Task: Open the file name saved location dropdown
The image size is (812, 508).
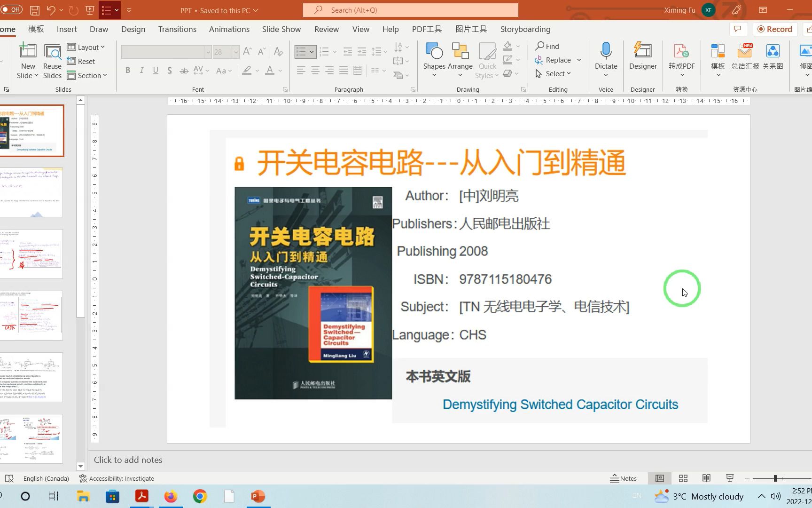Action: click(256, 10)
